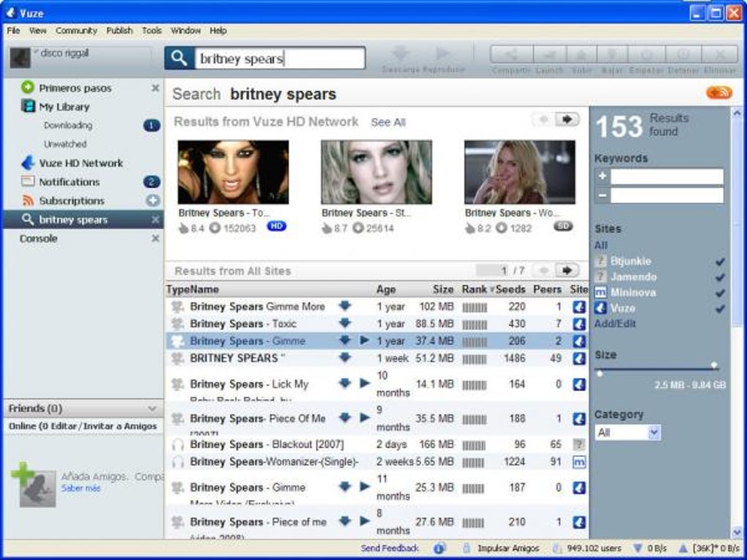Viewport: 747px width, 560px height.
Task: Open the Publish menu
Action: coord(119,31)
